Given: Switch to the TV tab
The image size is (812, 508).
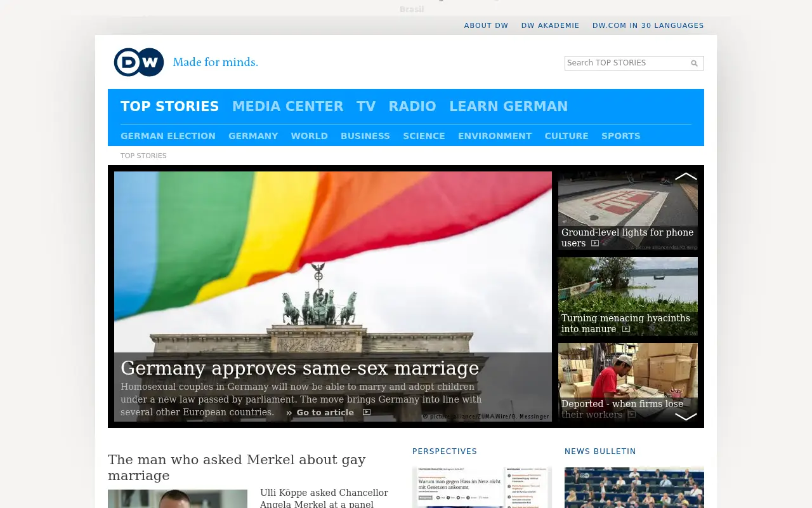Looking at the screenshot, I should 366,107.
